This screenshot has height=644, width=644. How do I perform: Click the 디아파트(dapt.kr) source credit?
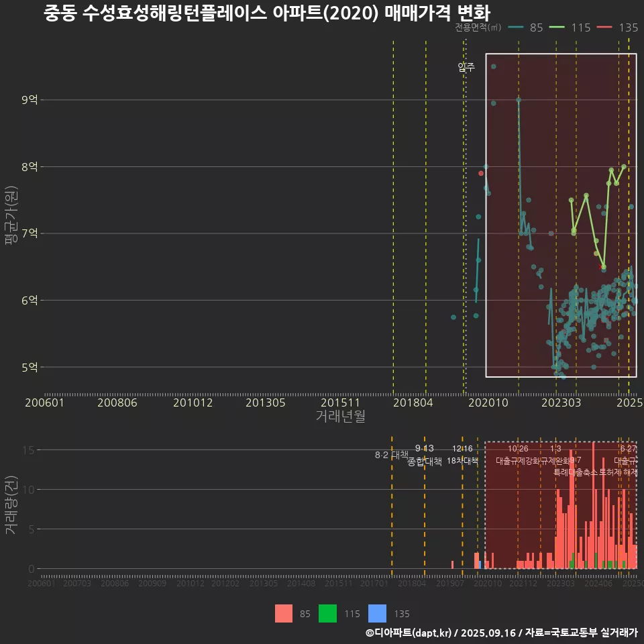coord(408,633)
